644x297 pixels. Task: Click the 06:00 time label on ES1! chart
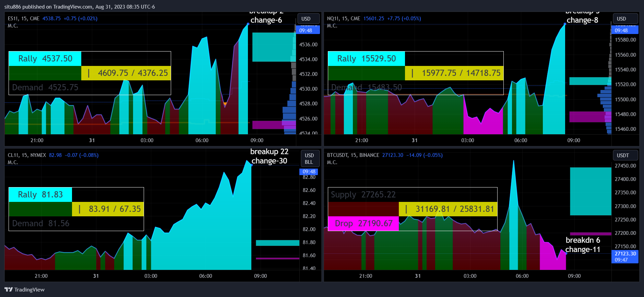202,140
